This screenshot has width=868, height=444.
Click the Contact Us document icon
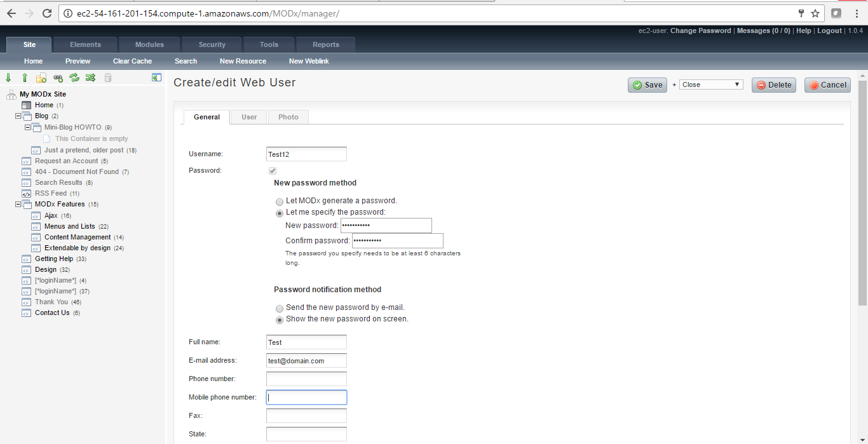point(26,313)
